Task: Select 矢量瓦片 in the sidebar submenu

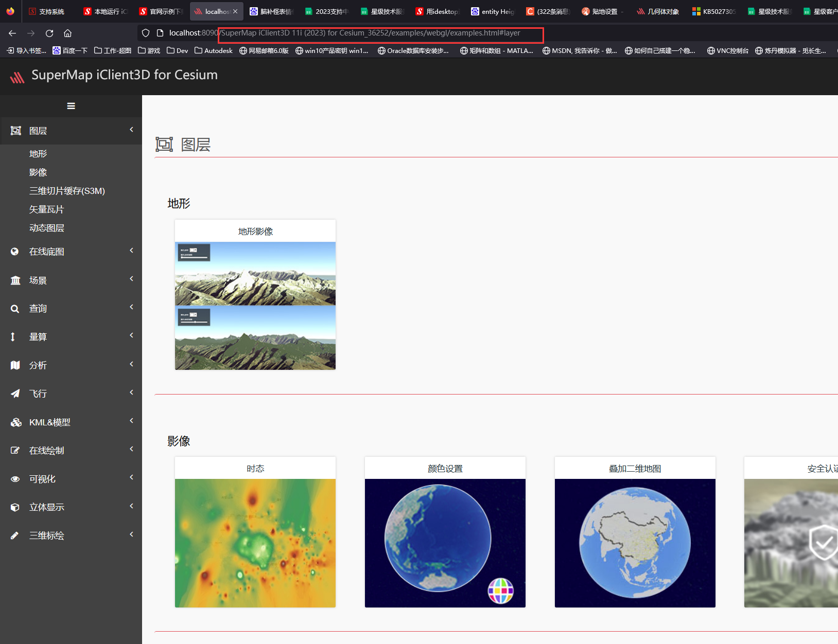Action: (47, 209)
